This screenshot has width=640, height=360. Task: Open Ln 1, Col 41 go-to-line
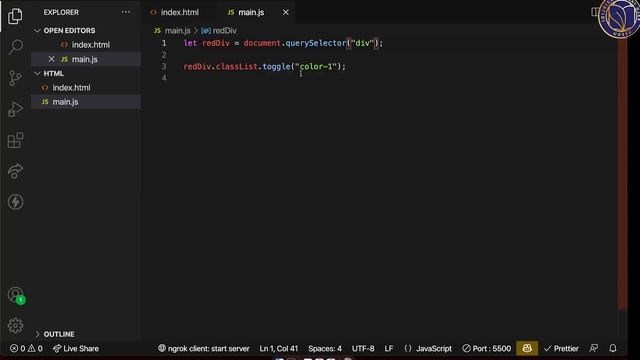(279, 349)
